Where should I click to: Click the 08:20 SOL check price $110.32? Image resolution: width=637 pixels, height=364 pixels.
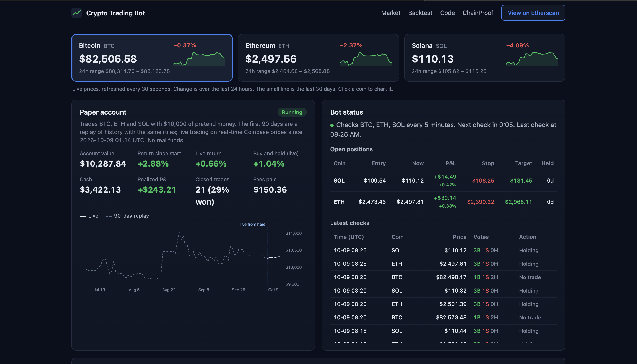click(455, 291)
